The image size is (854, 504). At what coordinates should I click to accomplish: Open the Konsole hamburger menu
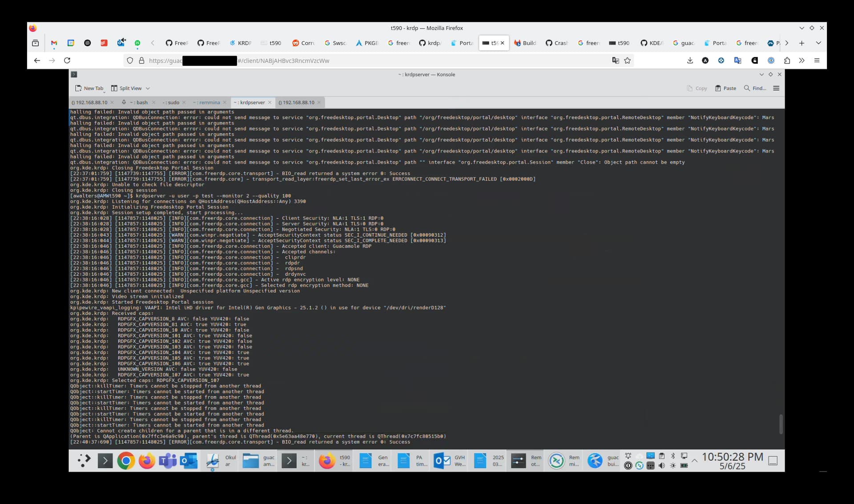(x=776, y=88)
